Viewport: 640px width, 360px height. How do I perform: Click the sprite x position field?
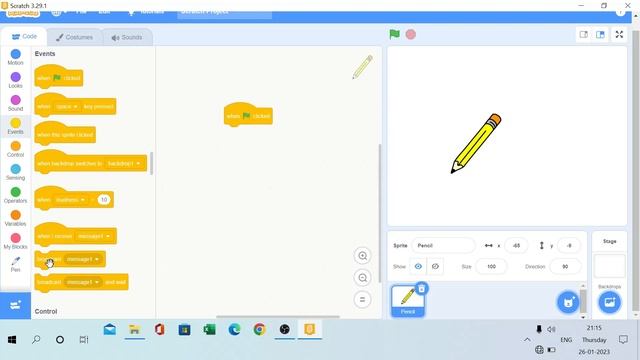[x=516, y=245]
